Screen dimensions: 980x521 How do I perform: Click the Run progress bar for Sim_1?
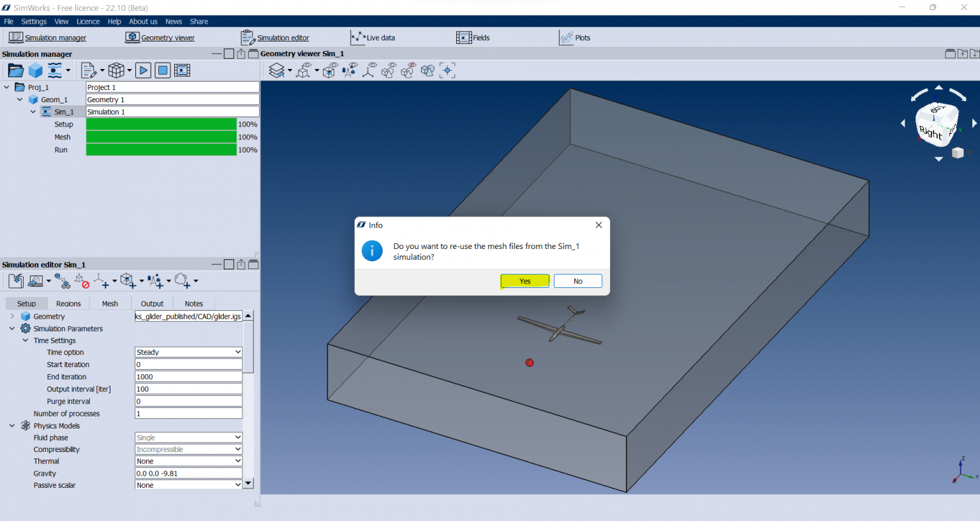click(x=161, y=149)
